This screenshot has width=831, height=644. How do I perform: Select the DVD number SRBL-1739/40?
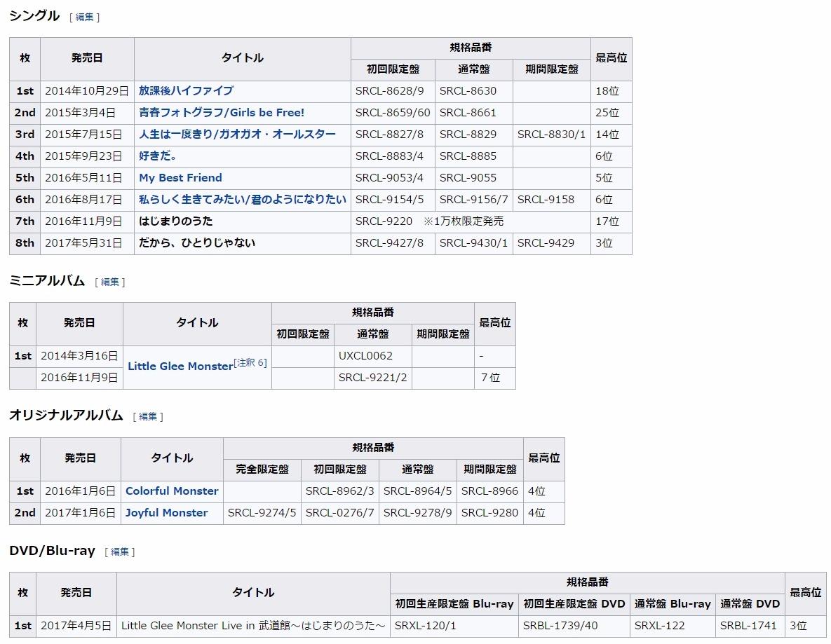560,626
